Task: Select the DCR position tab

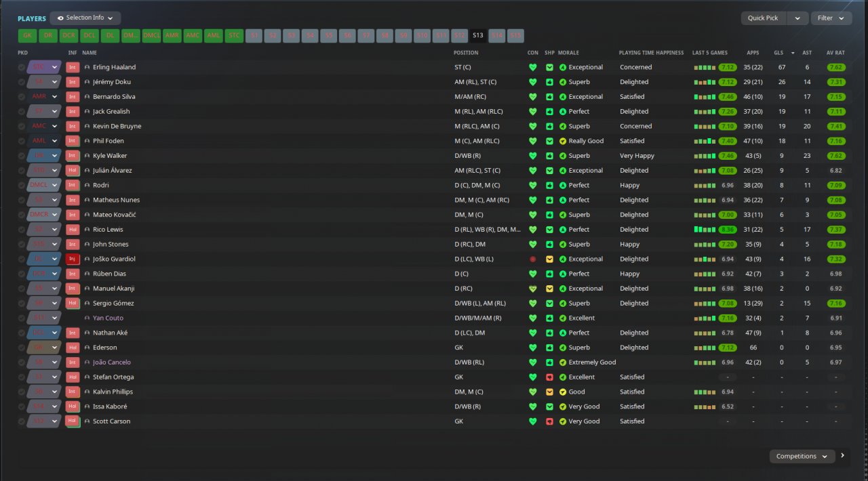Action: [68, 36]
